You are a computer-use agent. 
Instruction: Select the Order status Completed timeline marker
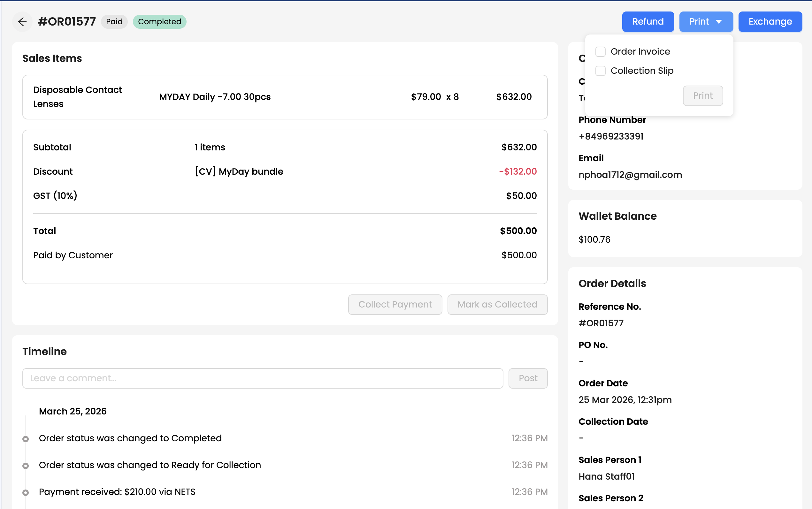(x=26, y=439)
